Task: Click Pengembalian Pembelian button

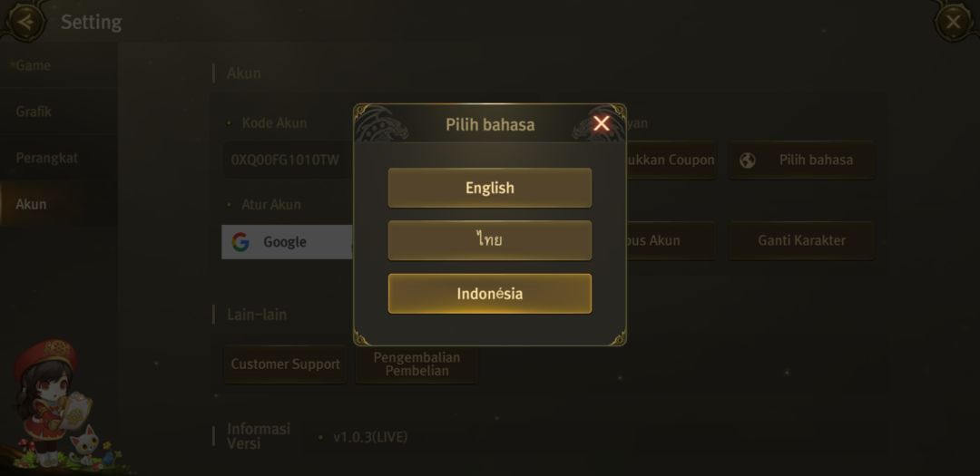Action: [x=416, y=364]
